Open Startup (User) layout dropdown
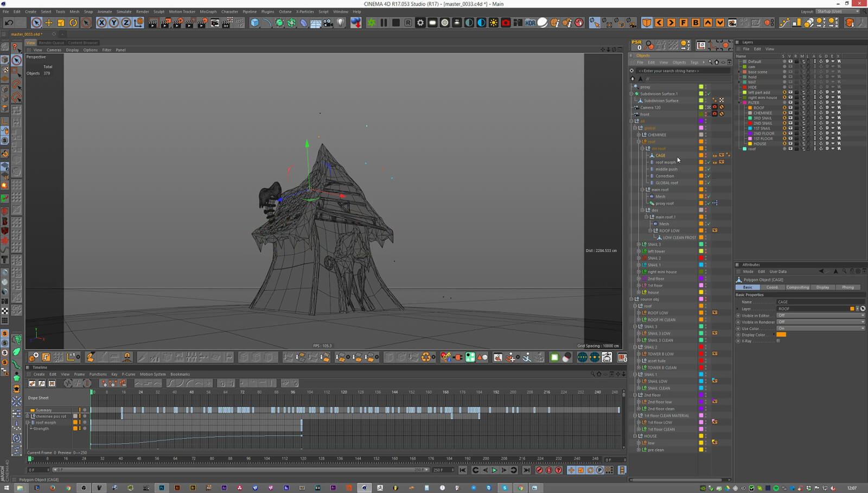 839,11
